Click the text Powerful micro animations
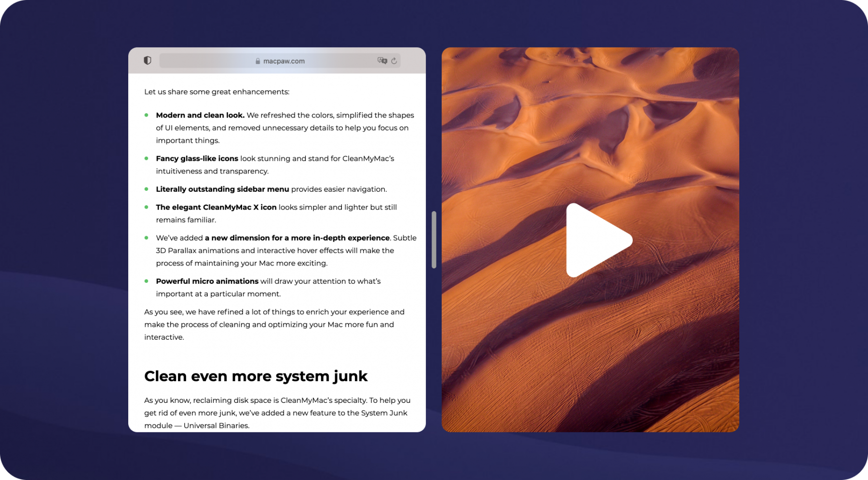This screenshot has width=868, height=480. click(x=207, y=281)
